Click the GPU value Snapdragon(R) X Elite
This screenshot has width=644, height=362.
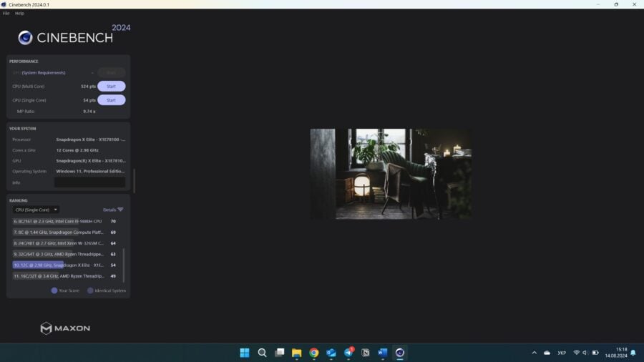(91, 161)
